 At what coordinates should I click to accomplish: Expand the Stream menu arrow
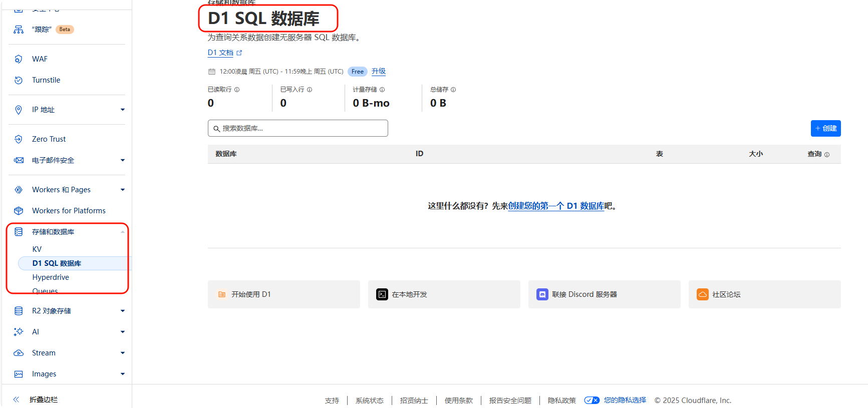[123, 353]
